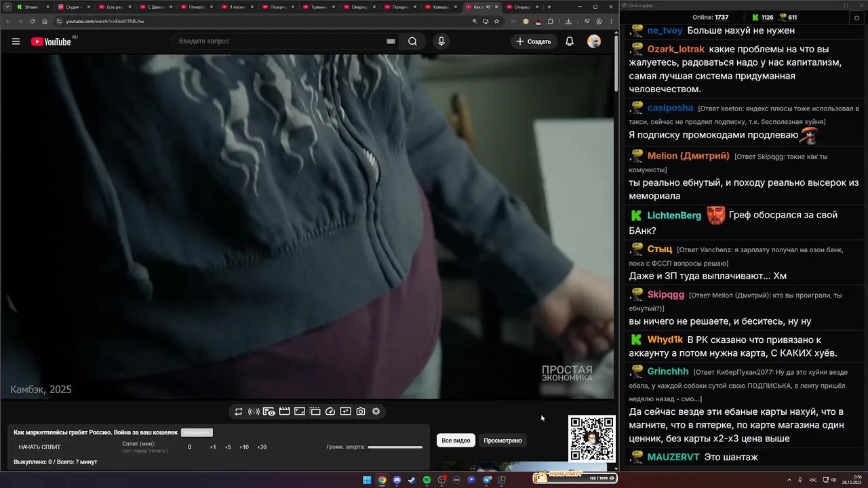This screenshot has height=488, width=868.
Task: Open the tab search dropdown arrow
Action: pyautogui.click(x=7, y=7)
